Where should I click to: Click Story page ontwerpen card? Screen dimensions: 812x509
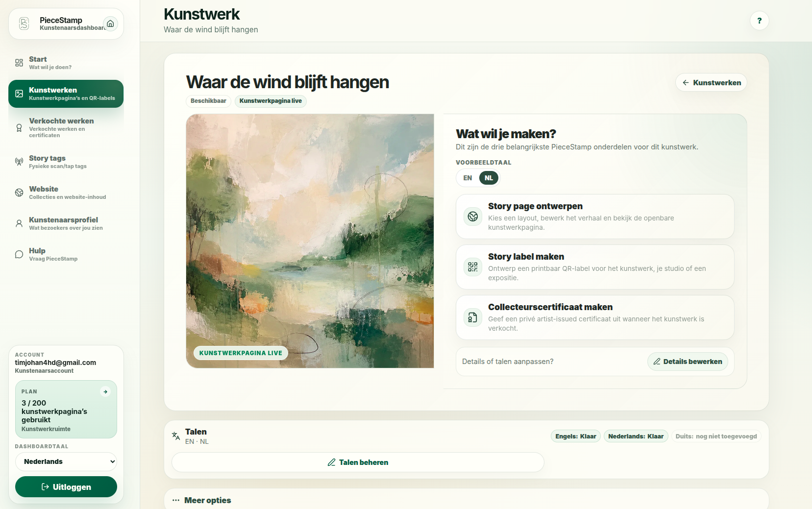coord(595,217)
